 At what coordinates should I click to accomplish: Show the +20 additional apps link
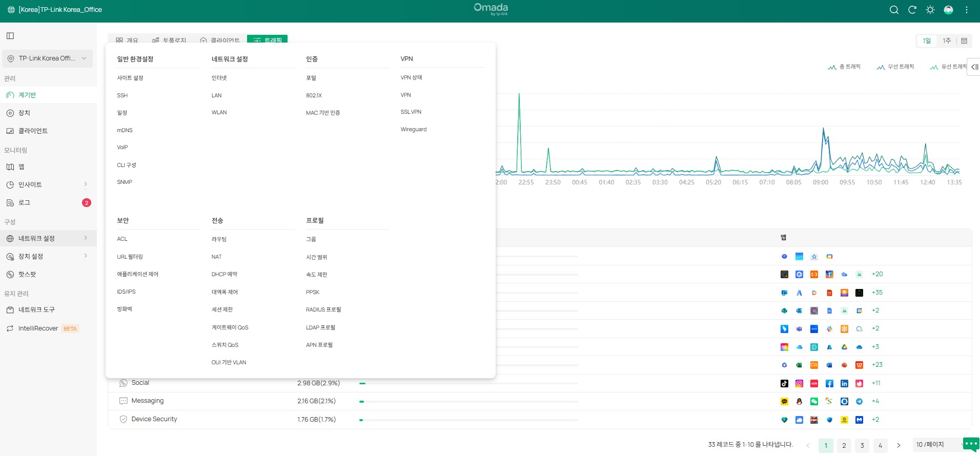click(x=877, y=274)
